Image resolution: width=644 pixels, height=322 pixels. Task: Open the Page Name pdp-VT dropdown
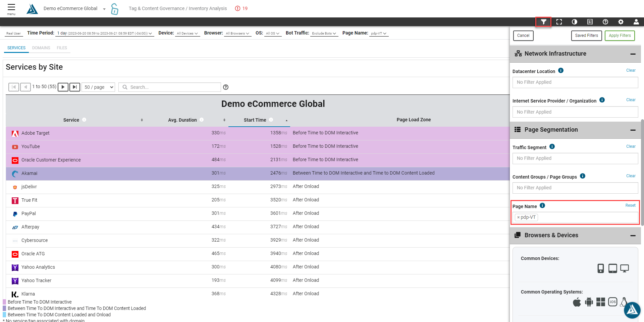(x=379, y=33)
